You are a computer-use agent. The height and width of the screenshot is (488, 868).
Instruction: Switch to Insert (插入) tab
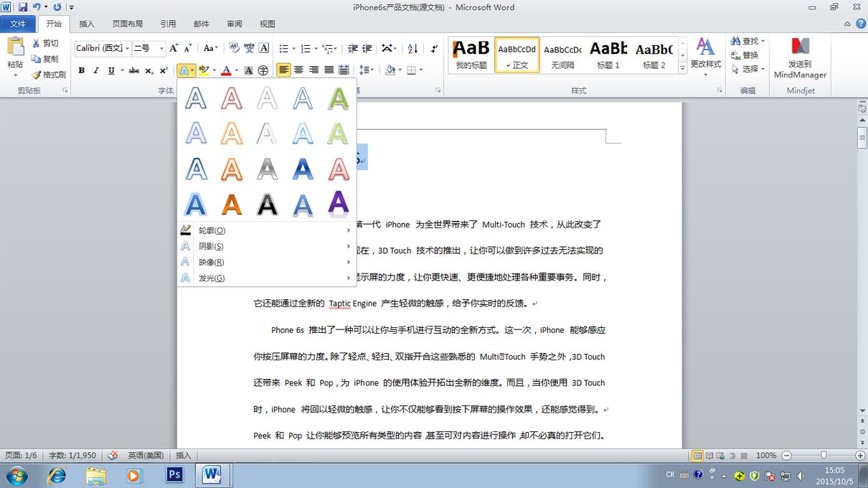coord(87,24)
